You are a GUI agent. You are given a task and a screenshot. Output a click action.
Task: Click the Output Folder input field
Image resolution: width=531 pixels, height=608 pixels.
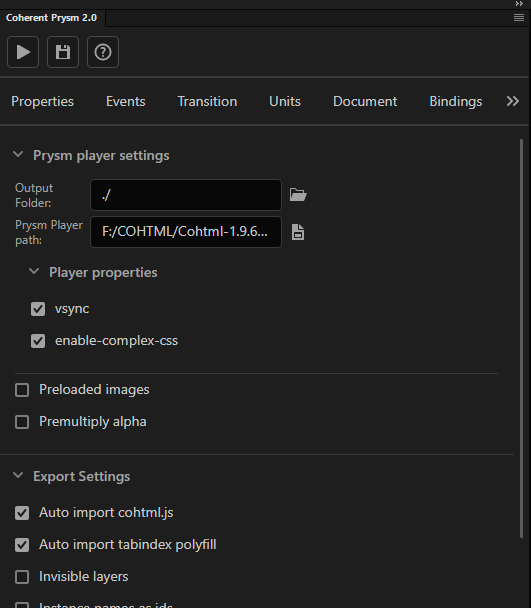(x=186, y=195)
